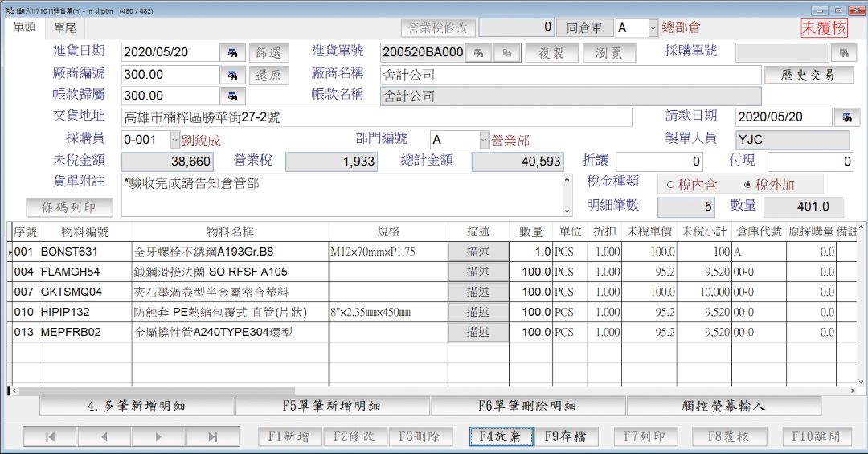
Task: Click table horizontal scrollbar thumb
Action: point(157,391)
